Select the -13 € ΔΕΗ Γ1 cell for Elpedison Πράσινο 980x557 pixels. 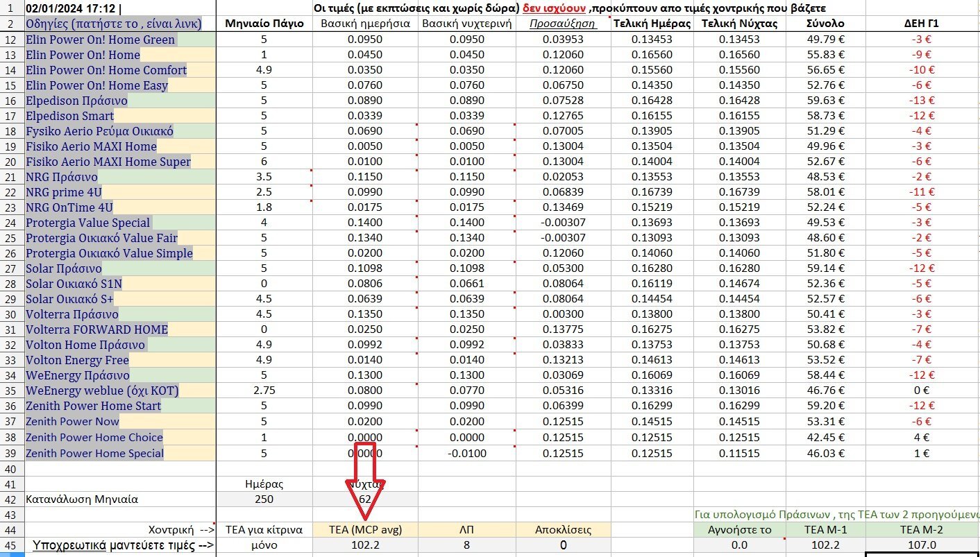[x=922, y=101]
